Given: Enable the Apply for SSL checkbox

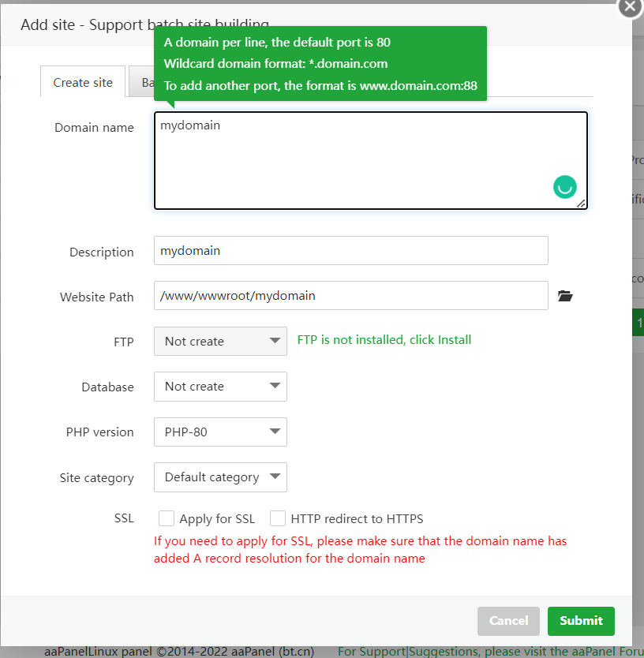Looking at the screenshot, I should pyautogui.click(x=167, y=519).
